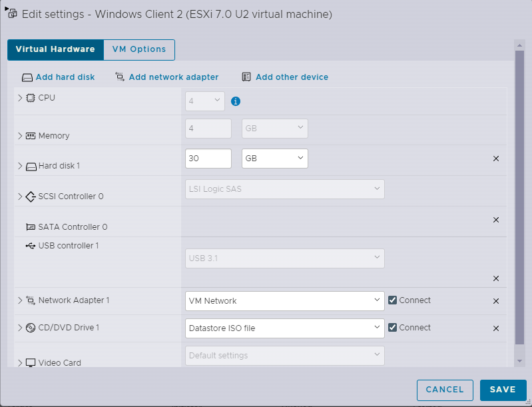
Task: Remove SATA Controller 0 with X
Action: point(495,220)
